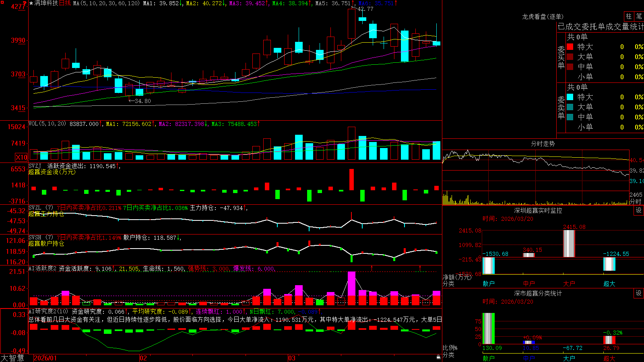The width and height of the screenshot is (644, 362).
Task: Click the AI活跃度2 indicator label
Action: 43,268
